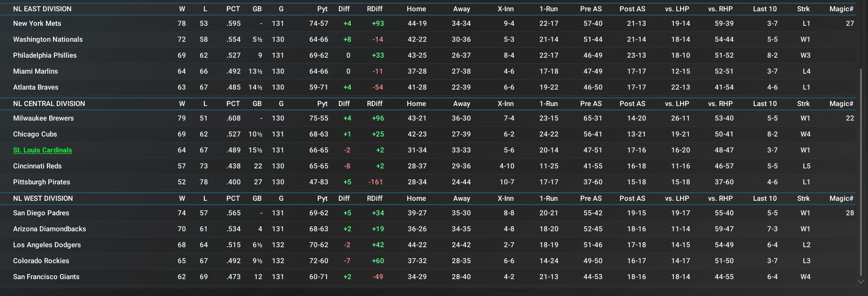The height and width of the screenshot is (296, 868).
Task: Sort NL Central by vs. LHP header
Action: [677, 104]
